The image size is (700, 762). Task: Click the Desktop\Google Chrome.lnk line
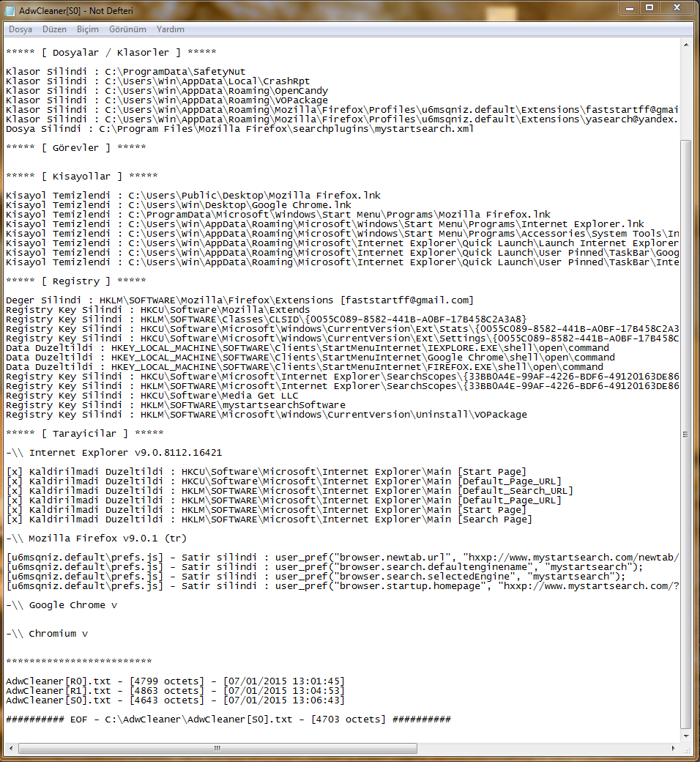pyautogui.click(x=178, y=204)
